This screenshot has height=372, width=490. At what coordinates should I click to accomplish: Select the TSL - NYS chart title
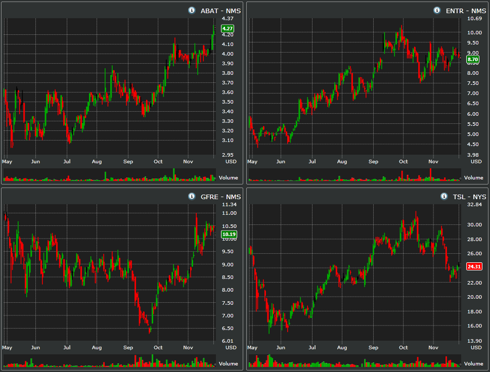(469, 197)
